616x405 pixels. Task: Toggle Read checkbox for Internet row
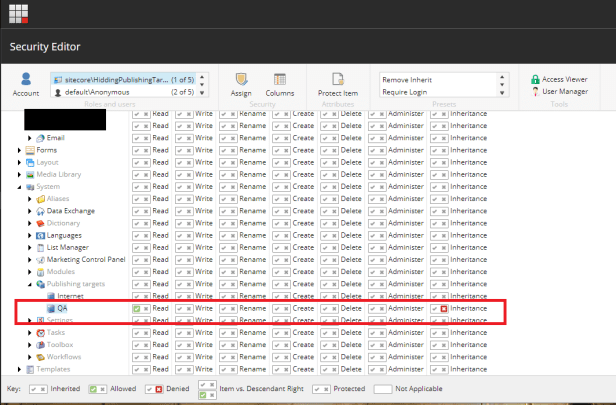click(x=137, y=297)
